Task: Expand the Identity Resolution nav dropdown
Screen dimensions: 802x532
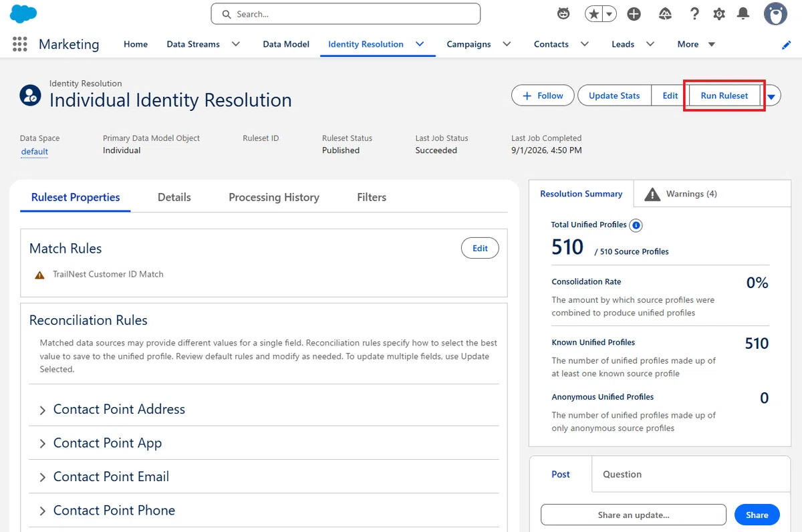Action: click(420, 44)
